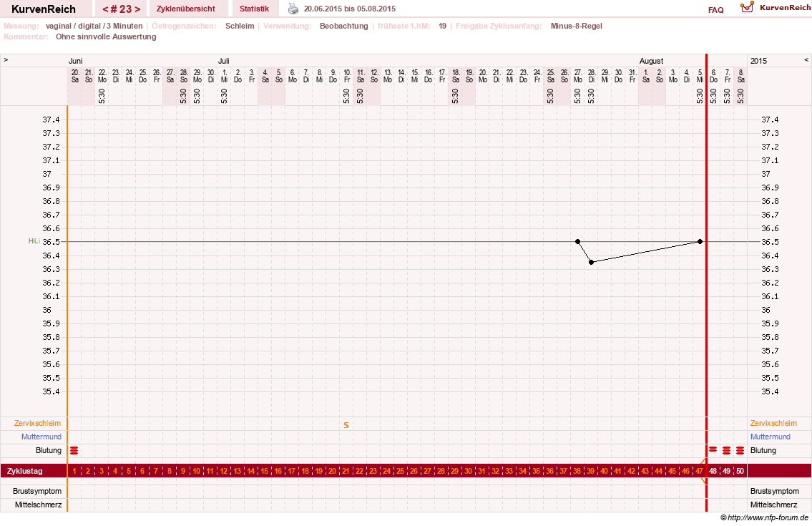Click the temperature point on 27 July

pyautogui.click(x=578, y=241)
